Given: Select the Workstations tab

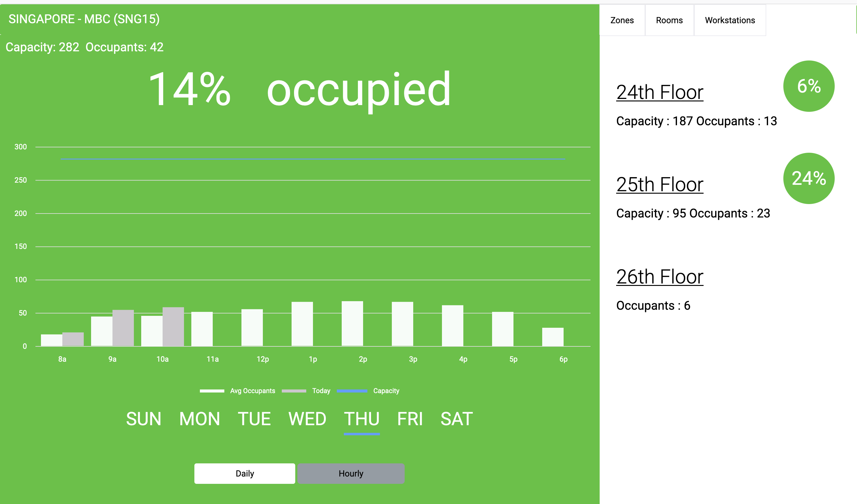Looking at the screenshot, I should click(x=730, y=20).
